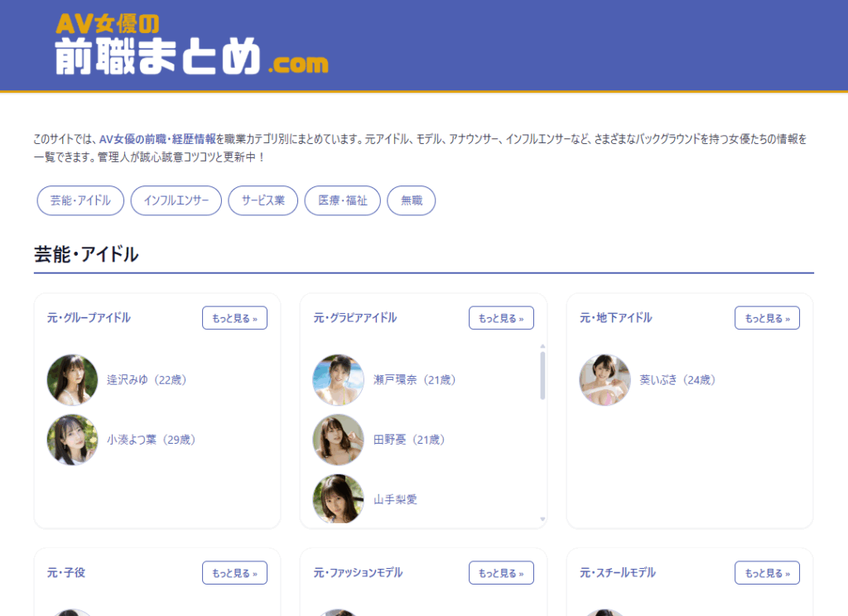
Task: Click the 田野憂（21歳） name link
Action: click(x=409, y=440)
